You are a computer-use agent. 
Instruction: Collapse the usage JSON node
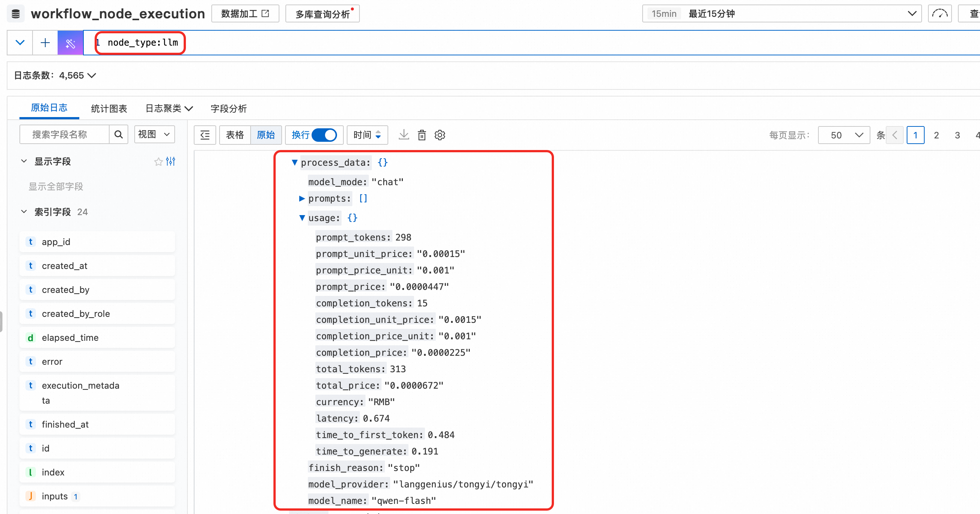point(302,218)
